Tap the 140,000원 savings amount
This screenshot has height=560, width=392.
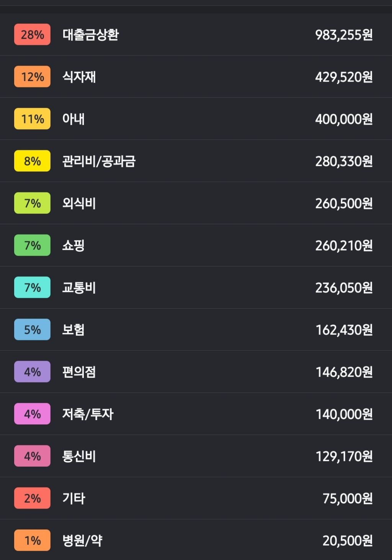pos(344,414)
